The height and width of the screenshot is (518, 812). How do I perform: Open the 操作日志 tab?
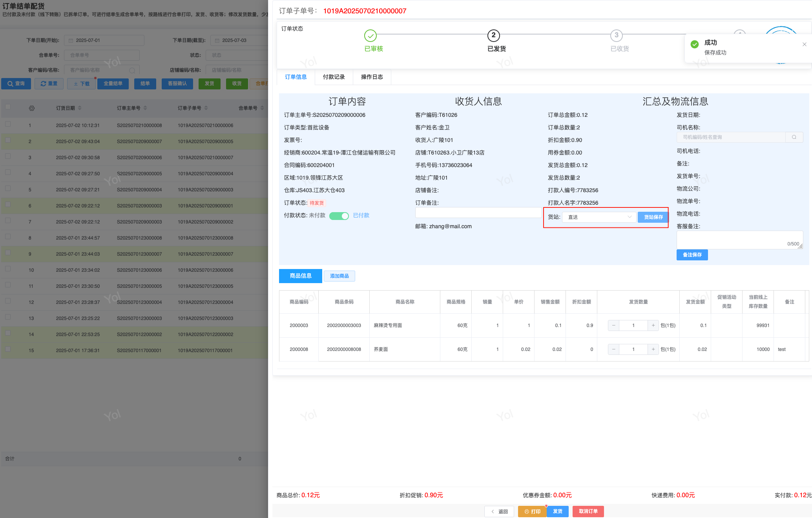coord(372,77)
